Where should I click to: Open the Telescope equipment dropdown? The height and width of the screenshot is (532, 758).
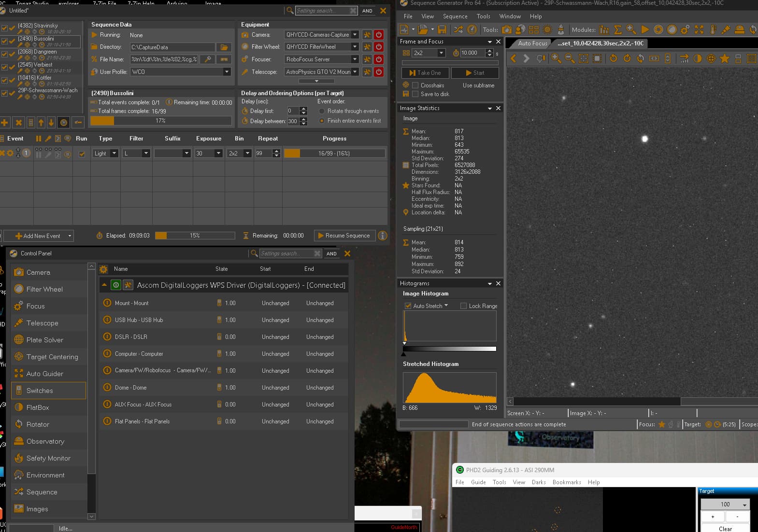355,72
